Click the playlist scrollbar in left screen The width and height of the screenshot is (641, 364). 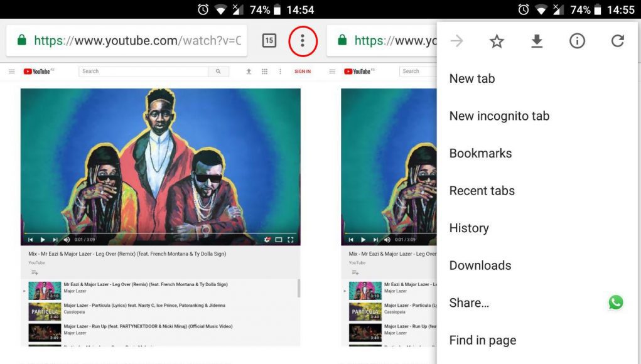coord(298,289)
